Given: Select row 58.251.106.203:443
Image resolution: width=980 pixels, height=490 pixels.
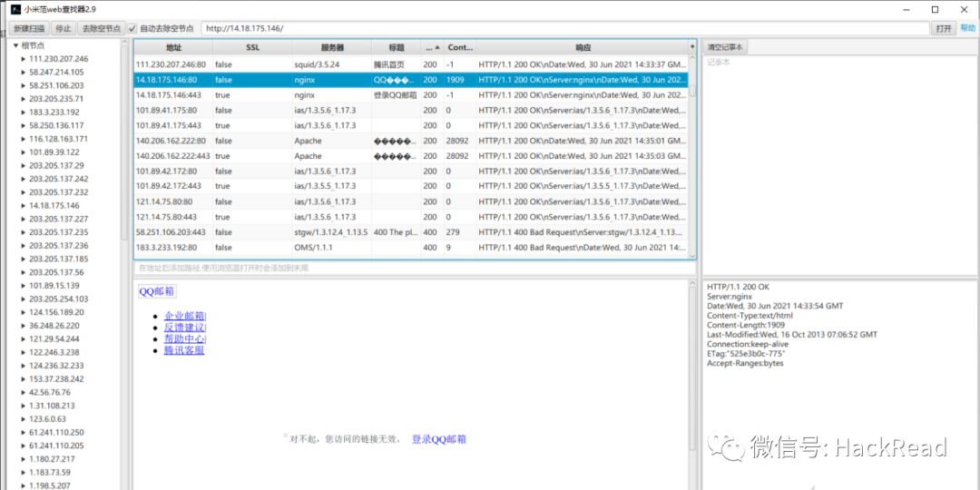Looking at the screenshot, I should 411,232.
